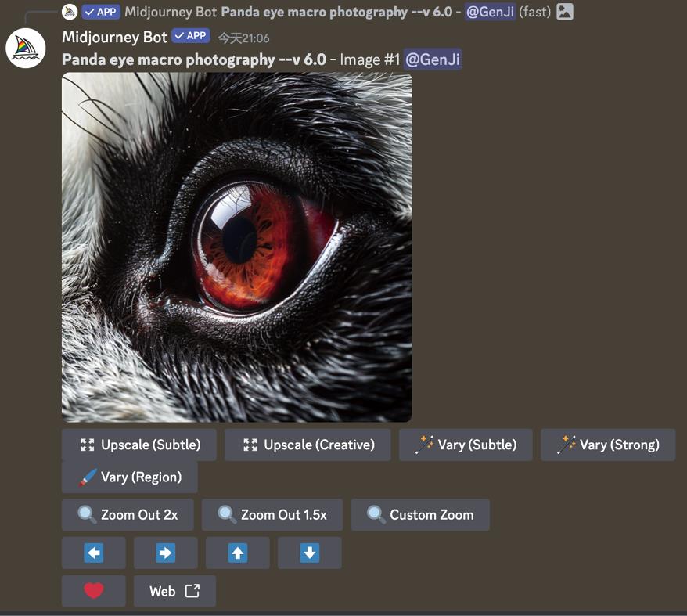Viewport: 687px width, 616px height.
Task: Choose the Vary (Strong) option
Action: tap(607, 445)
